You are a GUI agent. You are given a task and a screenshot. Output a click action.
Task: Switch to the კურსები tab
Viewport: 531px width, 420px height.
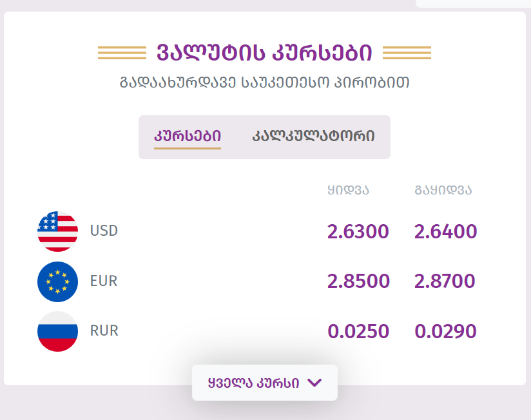pos(188,137)
